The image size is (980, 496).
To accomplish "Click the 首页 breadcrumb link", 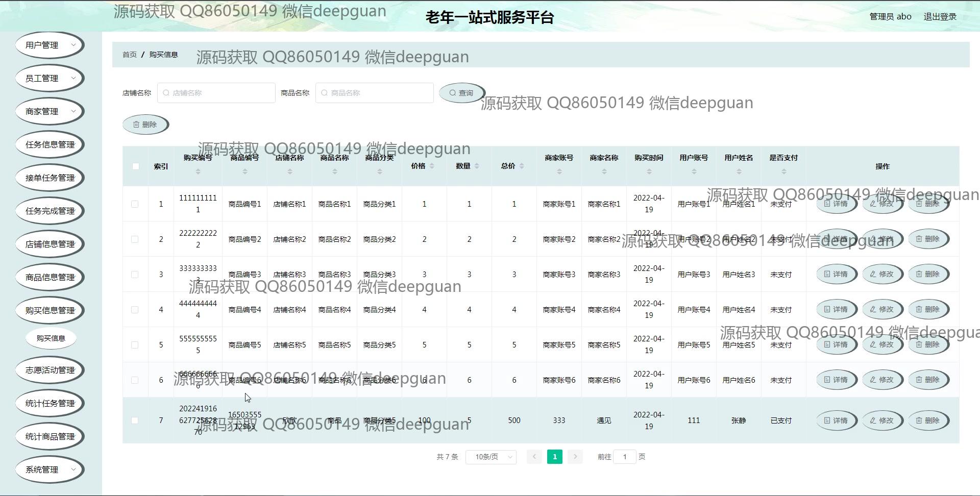I will click(130, 55).
